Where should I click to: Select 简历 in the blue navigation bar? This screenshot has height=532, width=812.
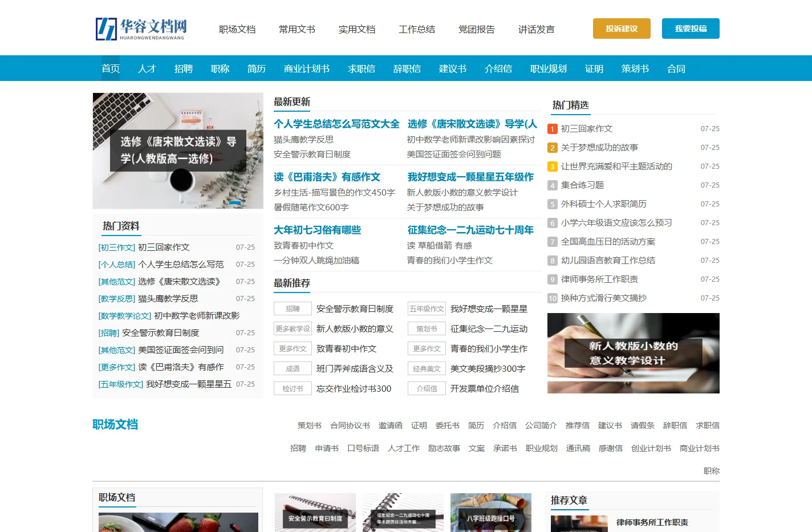tap(257, 68)
